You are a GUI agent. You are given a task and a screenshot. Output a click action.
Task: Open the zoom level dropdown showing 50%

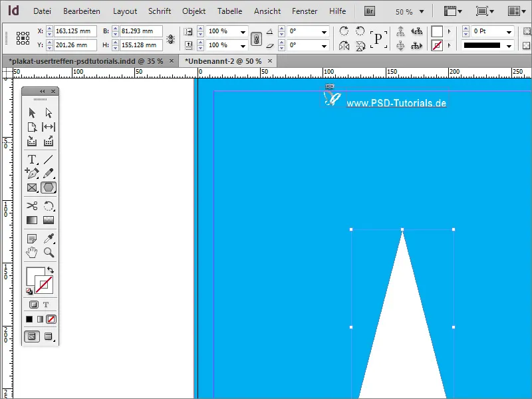click(x=420, y=11)
